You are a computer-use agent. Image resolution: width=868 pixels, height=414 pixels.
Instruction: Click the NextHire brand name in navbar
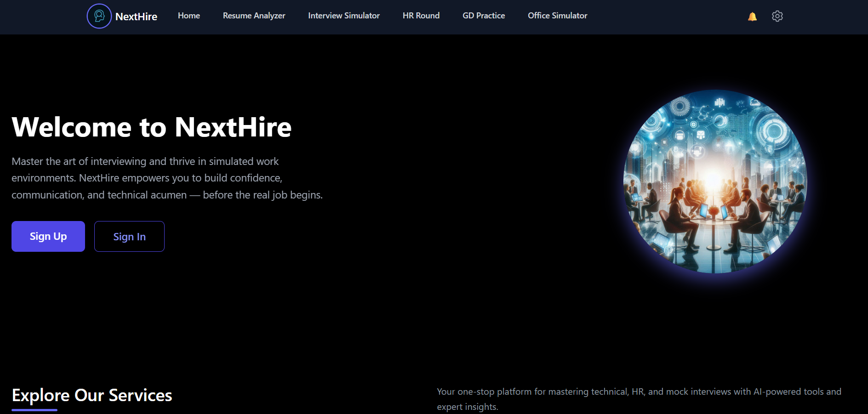[x=136, y=17]
